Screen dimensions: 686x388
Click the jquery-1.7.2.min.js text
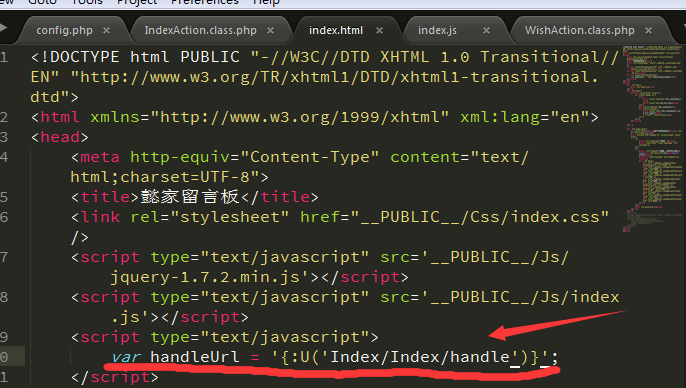205,277
